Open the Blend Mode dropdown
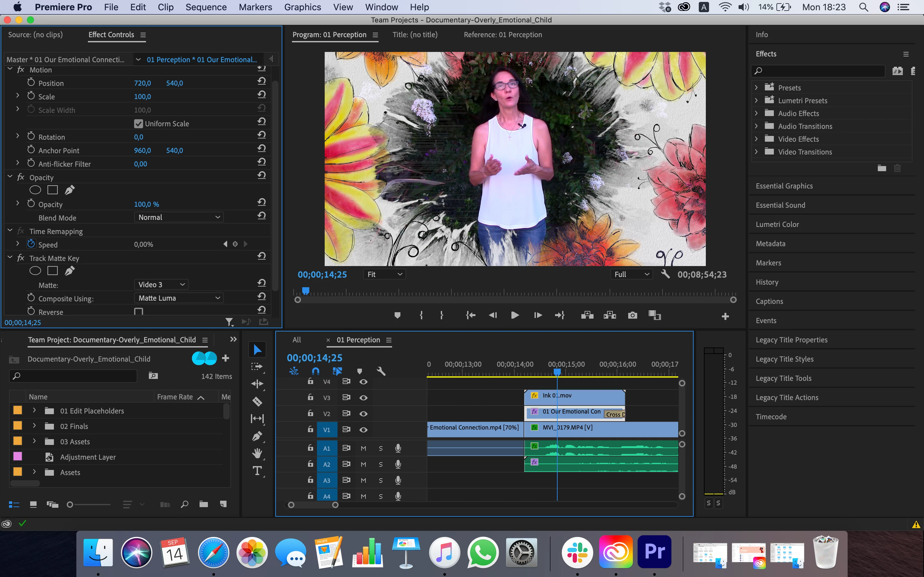Screen dimensions: 924x577 point(179,217)
